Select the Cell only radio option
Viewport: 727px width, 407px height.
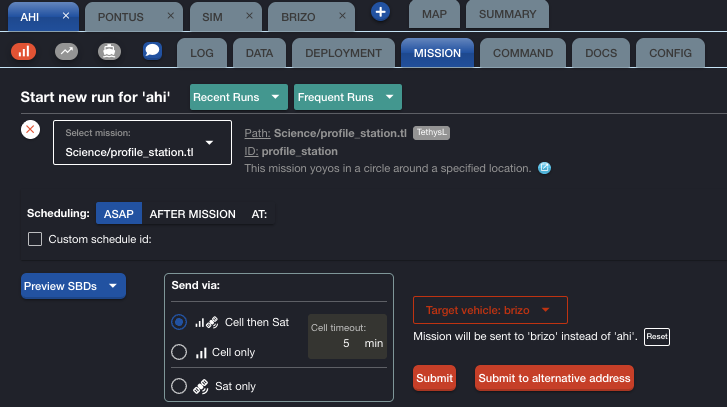[x=179, y=352]
